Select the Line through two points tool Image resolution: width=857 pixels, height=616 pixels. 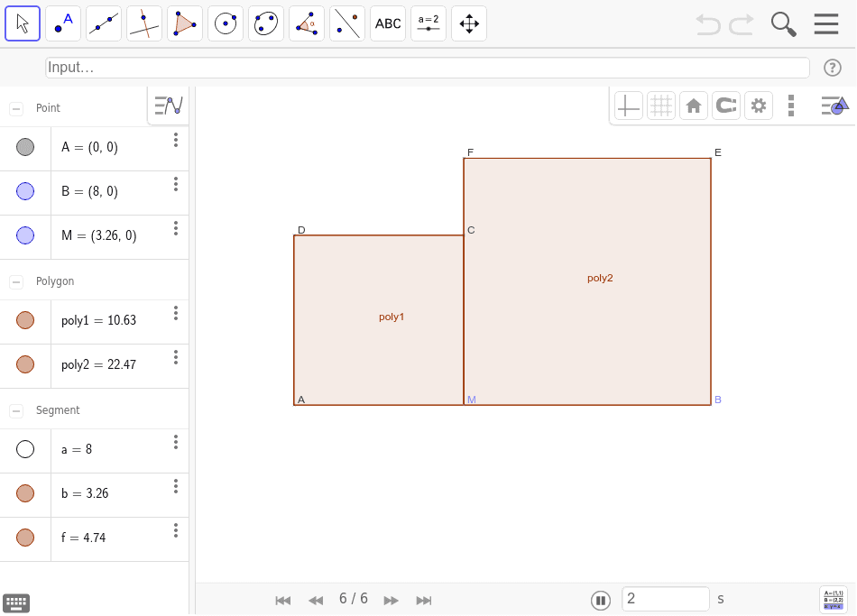click(x=104, y=23)
